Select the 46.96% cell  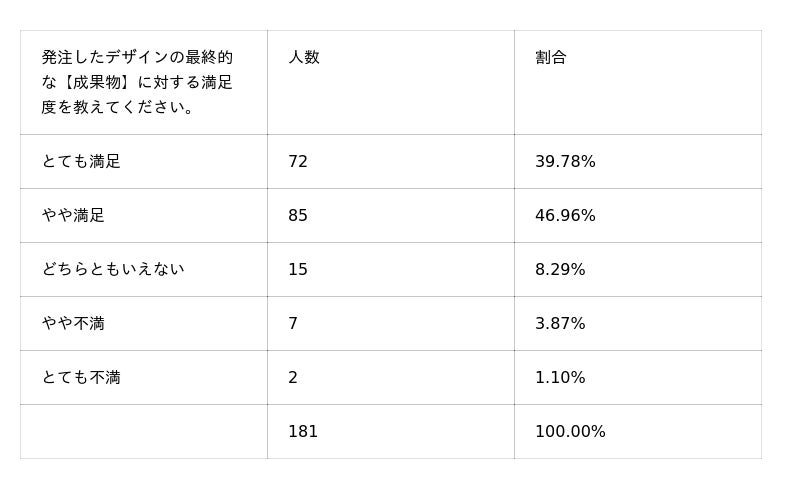click(565, 216)
